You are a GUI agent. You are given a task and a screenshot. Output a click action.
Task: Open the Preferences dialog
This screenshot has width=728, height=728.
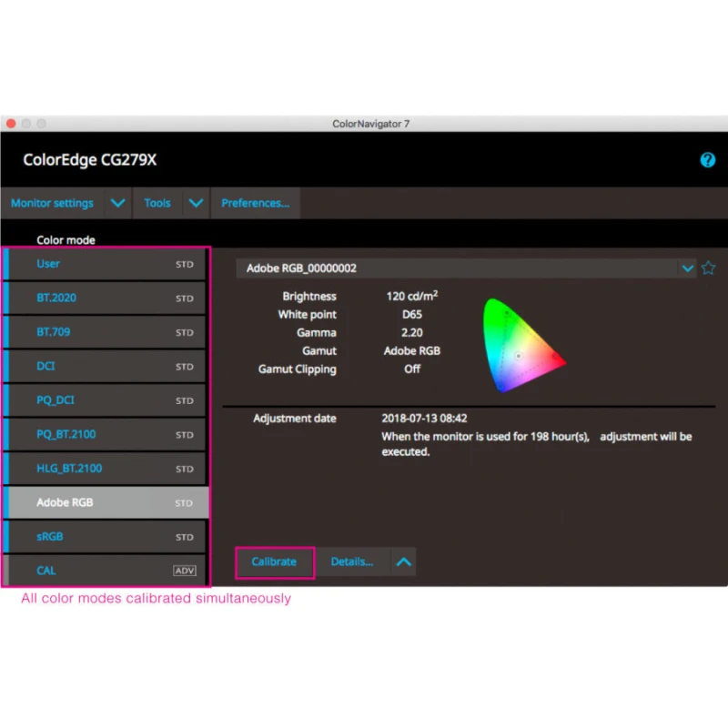pyautogui.click(x=255, y=203)
